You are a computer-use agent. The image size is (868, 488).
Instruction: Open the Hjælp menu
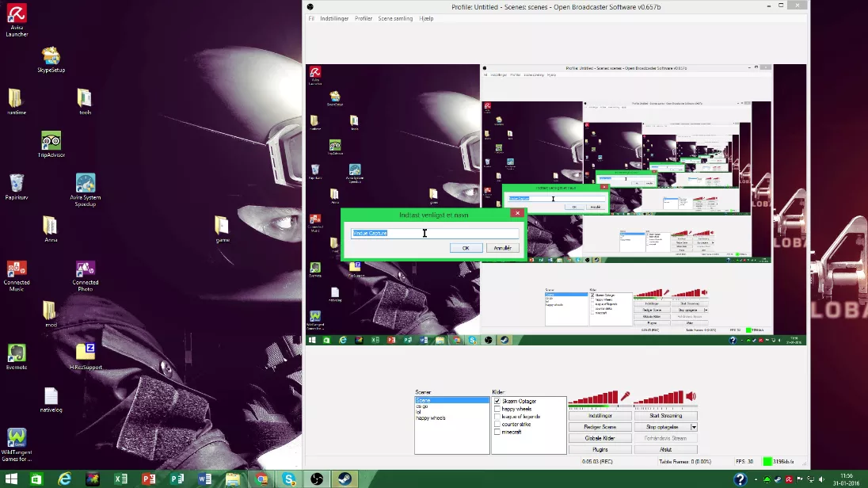click(x=426, y=19)
